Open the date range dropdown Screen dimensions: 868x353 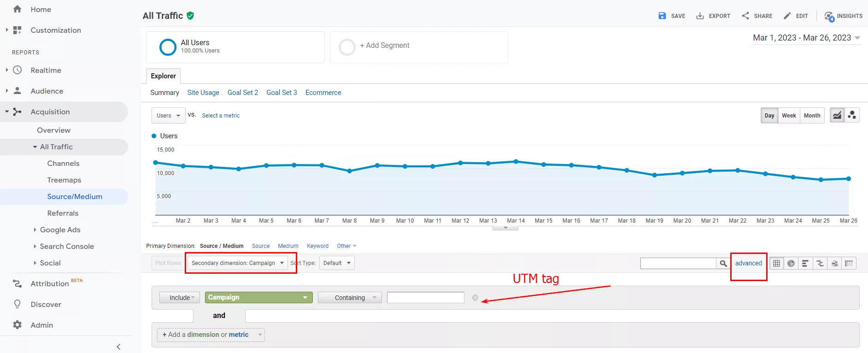tap(807, 38)
